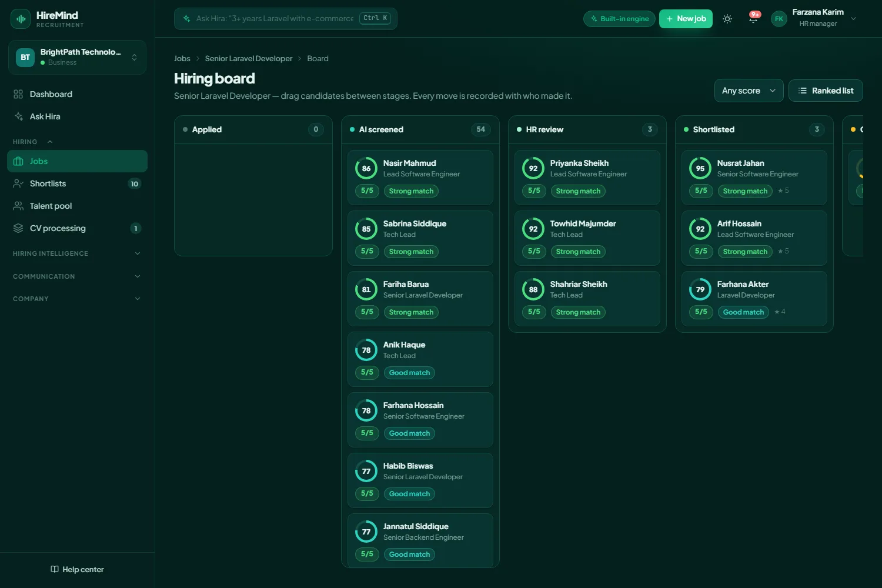Toggle the light/dark theme sun icon
This screenshot has width=882, height=588.
click(x=727, y=19)
